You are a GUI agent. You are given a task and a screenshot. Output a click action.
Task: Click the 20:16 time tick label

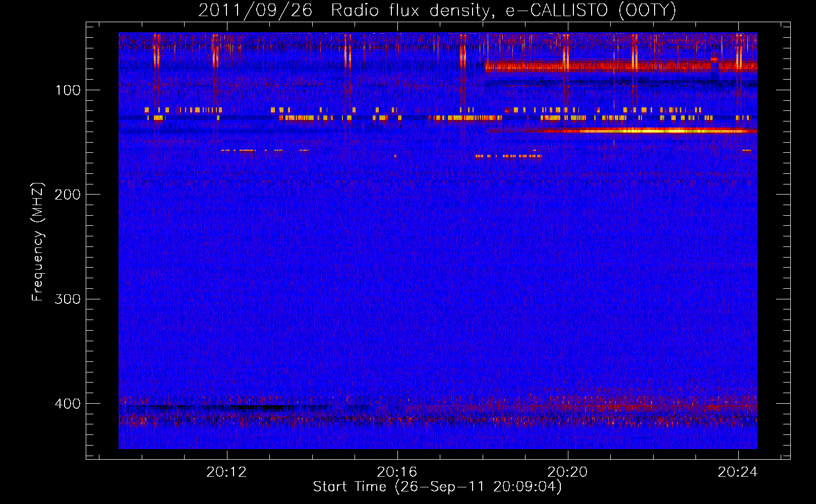point(397,472)
